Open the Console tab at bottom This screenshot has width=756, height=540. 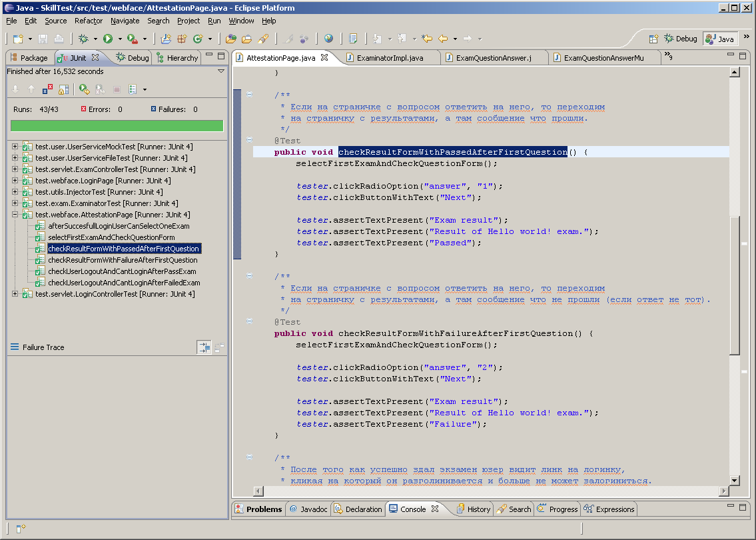point(414,509)
